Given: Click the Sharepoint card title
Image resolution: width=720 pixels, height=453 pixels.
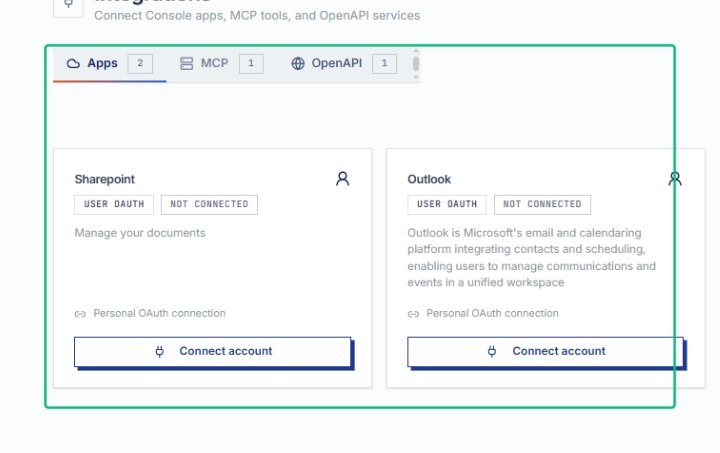Looking at the screenshot, I should 105,179.
